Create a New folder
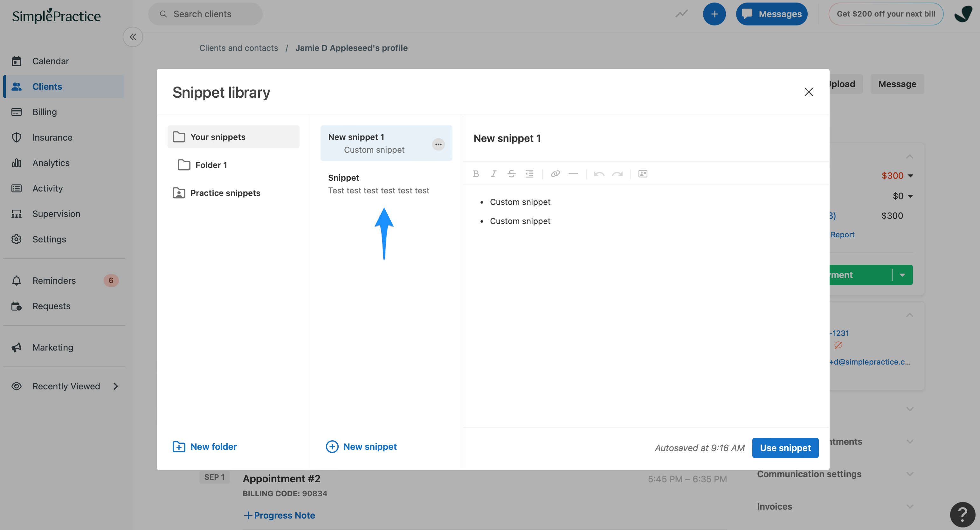The image size is (980, 530). (205, 447)
